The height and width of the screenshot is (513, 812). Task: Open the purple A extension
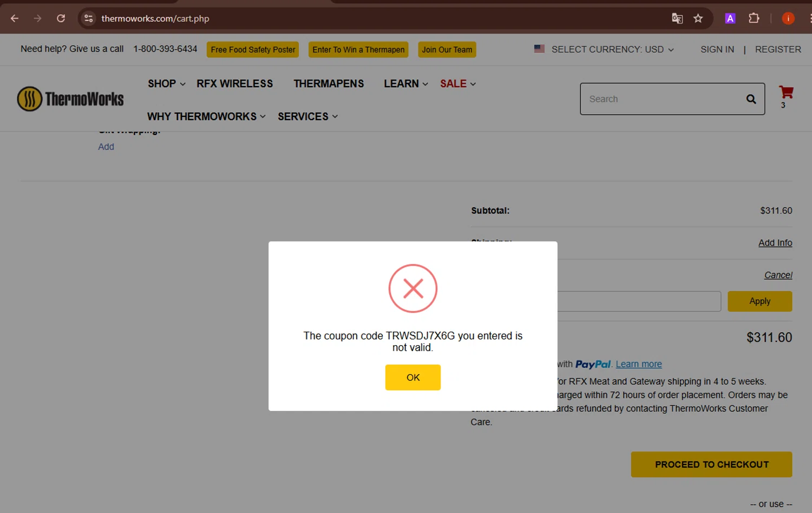tap(730, 18)
